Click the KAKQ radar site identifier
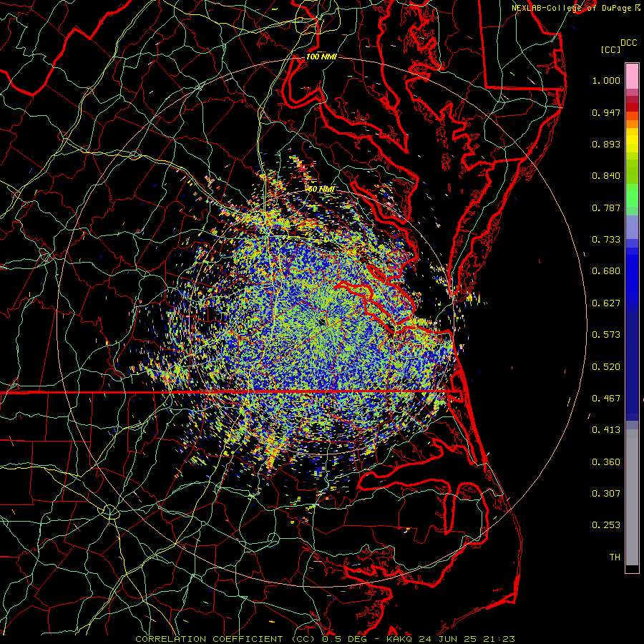The height and width of the screenshot is (644, 644). 399,639
